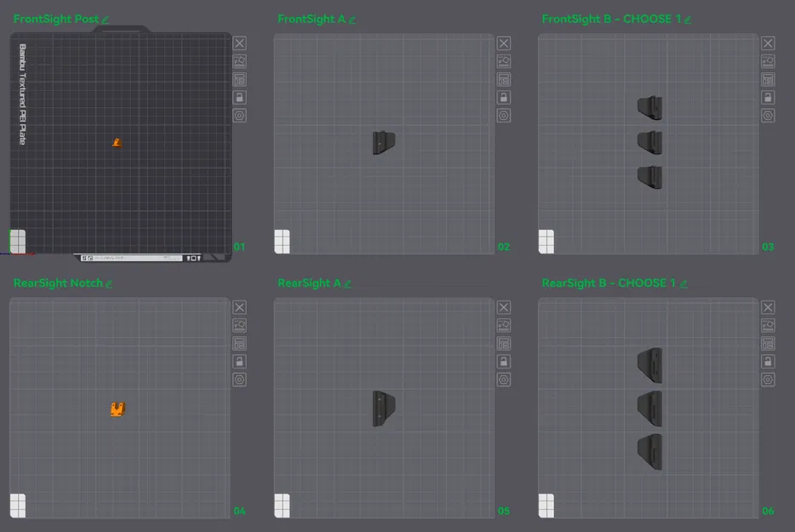795x532 pixels.
Task: Arrange objects on FrontSight Post plate
Action: pos(240,80)
